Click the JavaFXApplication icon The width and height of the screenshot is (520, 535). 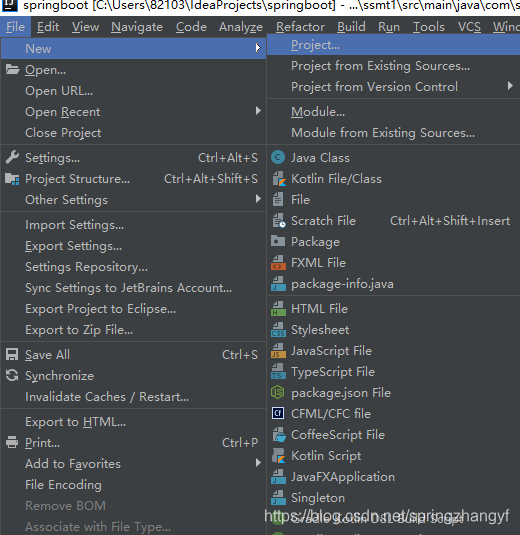pos(278,477)
